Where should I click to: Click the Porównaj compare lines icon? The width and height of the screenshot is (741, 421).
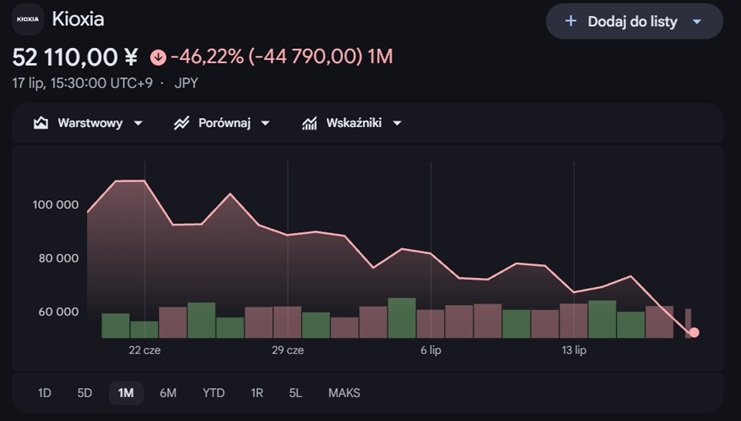pyautogui.click(x=181, y=123)
